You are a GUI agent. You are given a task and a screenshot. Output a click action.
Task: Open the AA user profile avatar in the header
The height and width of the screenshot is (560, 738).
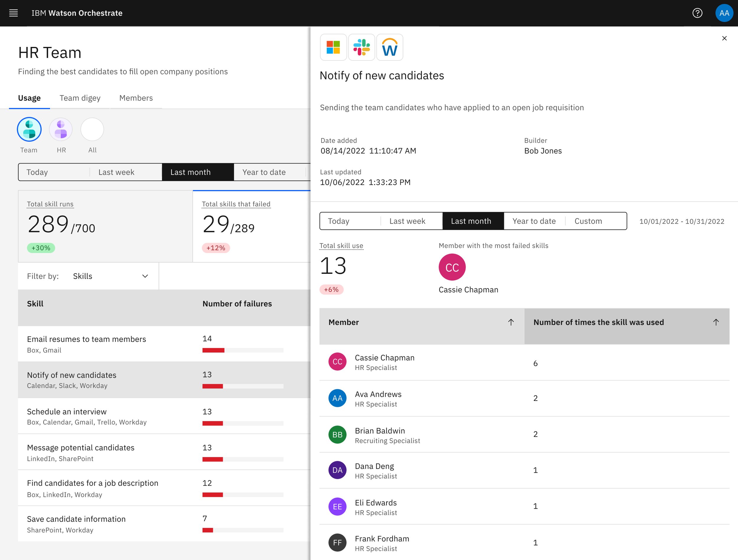coord(724,13)
